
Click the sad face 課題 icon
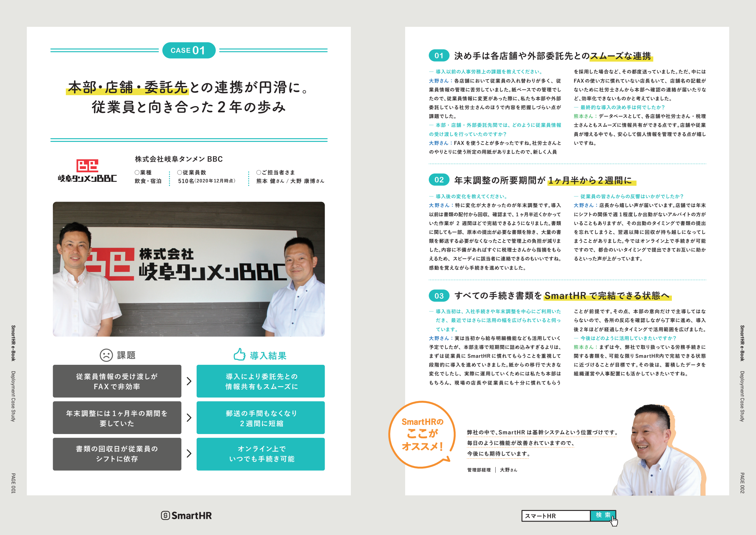[x=106, y=355]
